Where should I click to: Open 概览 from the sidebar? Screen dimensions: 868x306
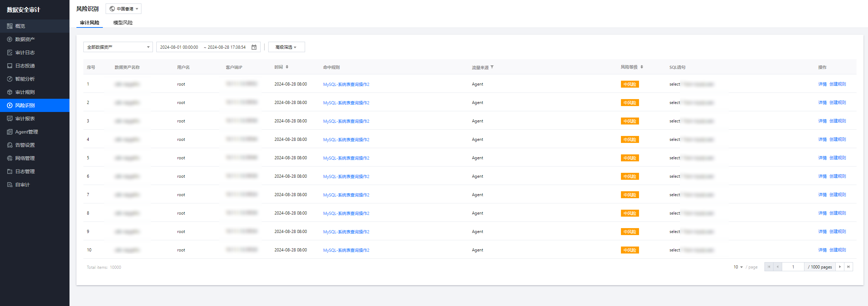(x=20, y=26)
